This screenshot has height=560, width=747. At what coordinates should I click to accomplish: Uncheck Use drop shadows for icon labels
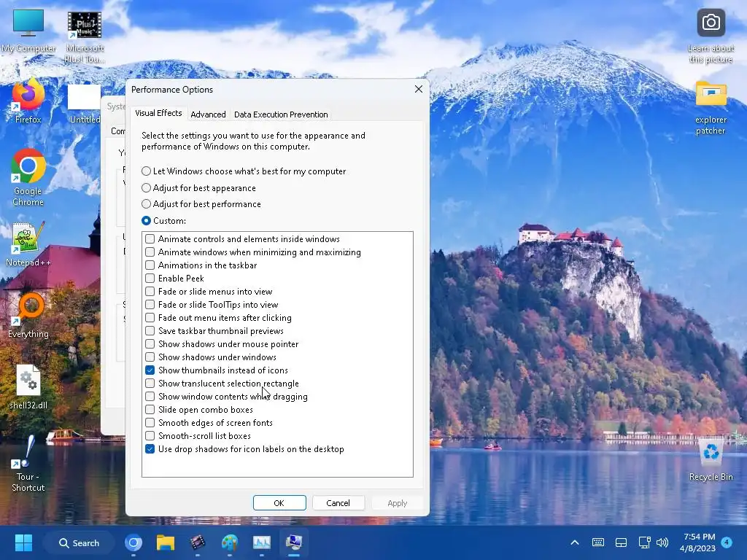(150, 448)
